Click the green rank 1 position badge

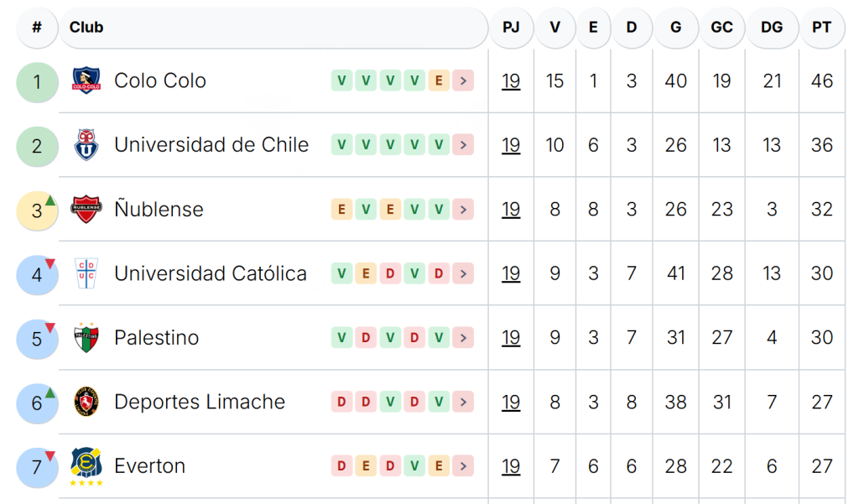[x=37, y=82]
